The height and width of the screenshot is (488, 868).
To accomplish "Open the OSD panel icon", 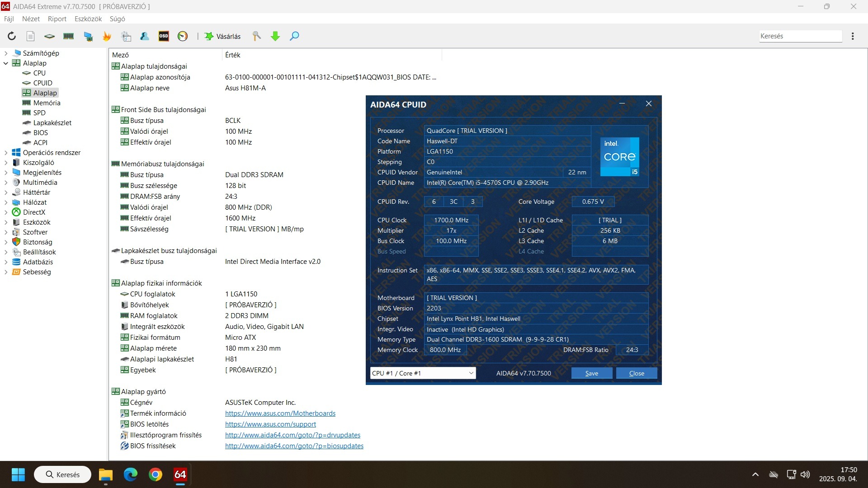I will click(164, 36).
